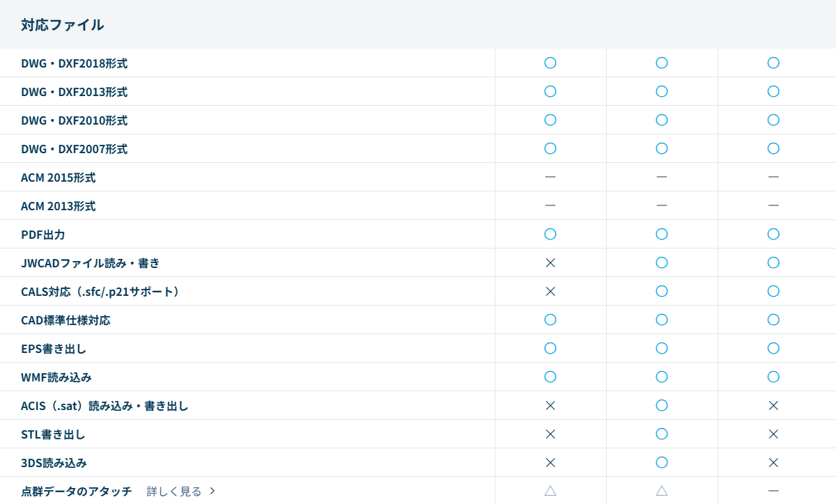Click the 対応ファイル section header
This screenshot has width=836, height=504.
pyautogui.click(x=63, y=25)
